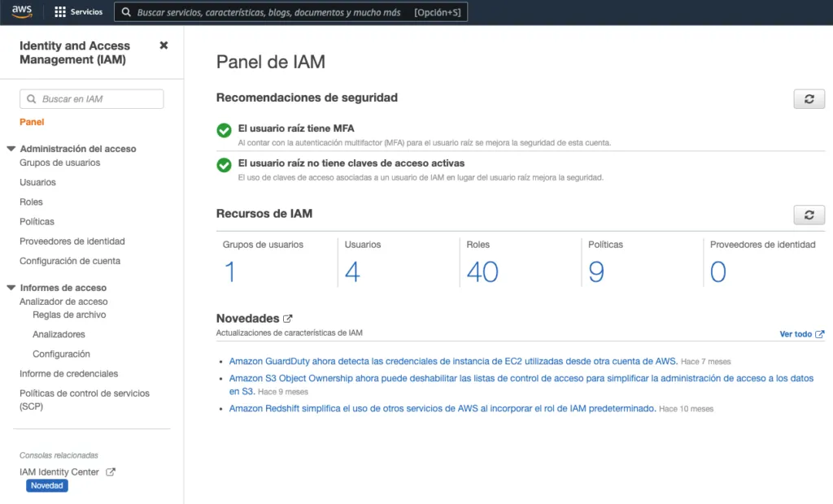This screenshot has width=833, height=504.
Task: Click the Novedad badge
Action: tap(46, 485)
